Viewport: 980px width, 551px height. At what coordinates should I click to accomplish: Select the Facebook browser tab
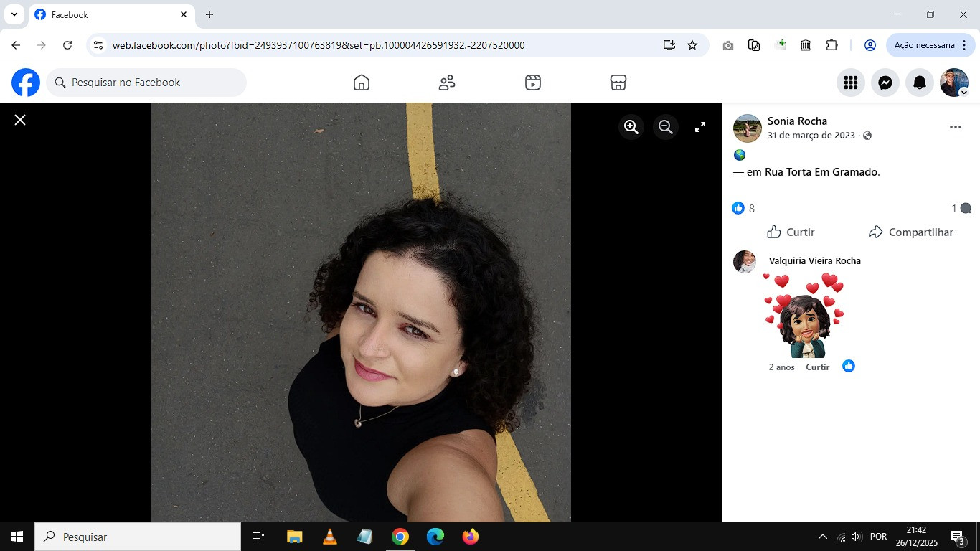(x=108, y=14)
